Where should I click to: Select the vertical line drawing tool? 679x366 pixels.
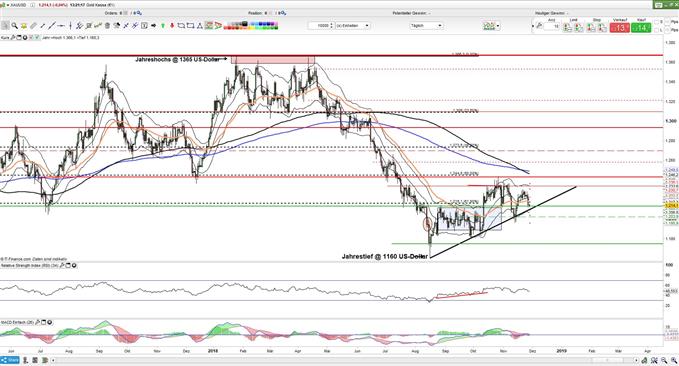70,26
